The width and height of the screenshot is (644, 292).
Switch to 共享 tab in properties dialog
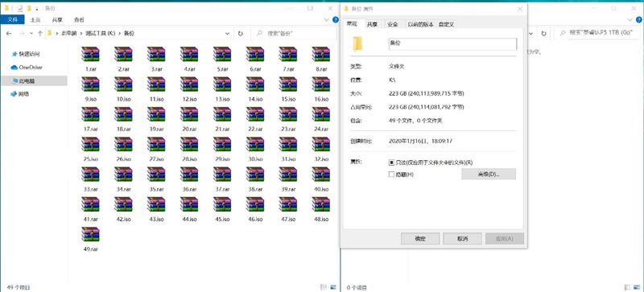click(x=373, y=25)
